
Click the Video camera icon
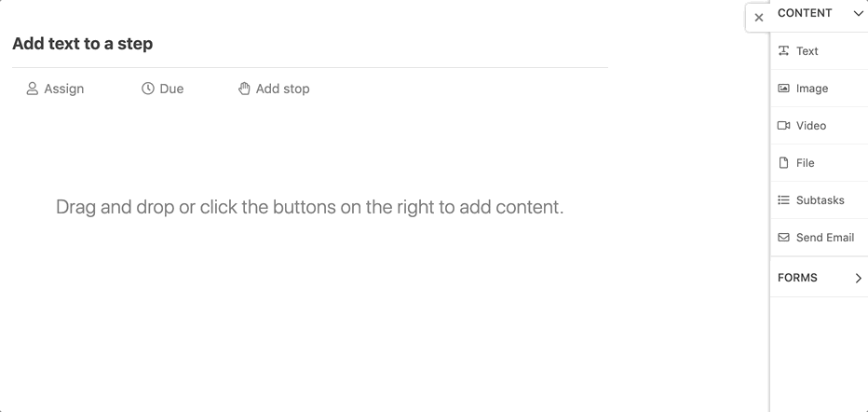click(x=783, y=126)
